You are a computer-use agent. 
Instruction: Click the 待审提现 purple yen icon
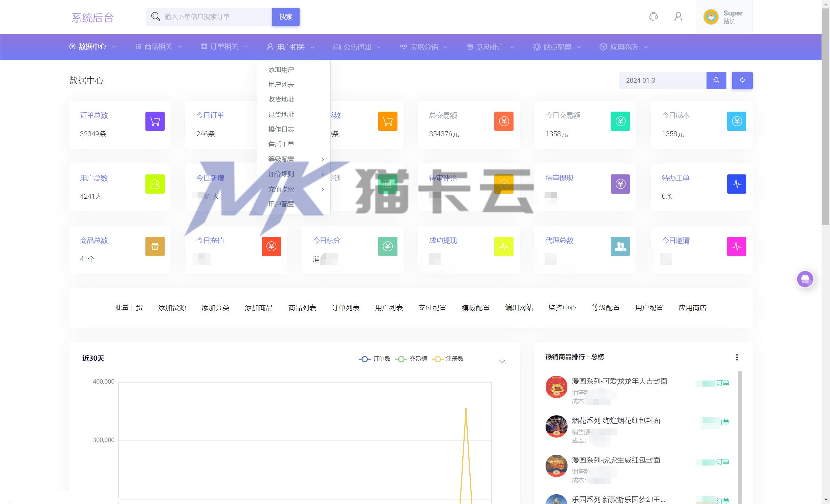pos(620,184)
